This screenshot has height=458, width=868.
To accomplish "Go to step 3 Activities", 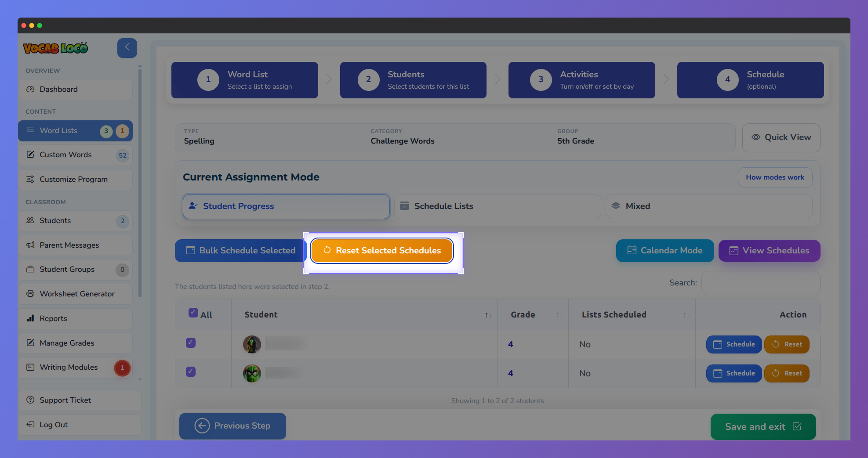I will pyautogui.click(x=582, y=80).
